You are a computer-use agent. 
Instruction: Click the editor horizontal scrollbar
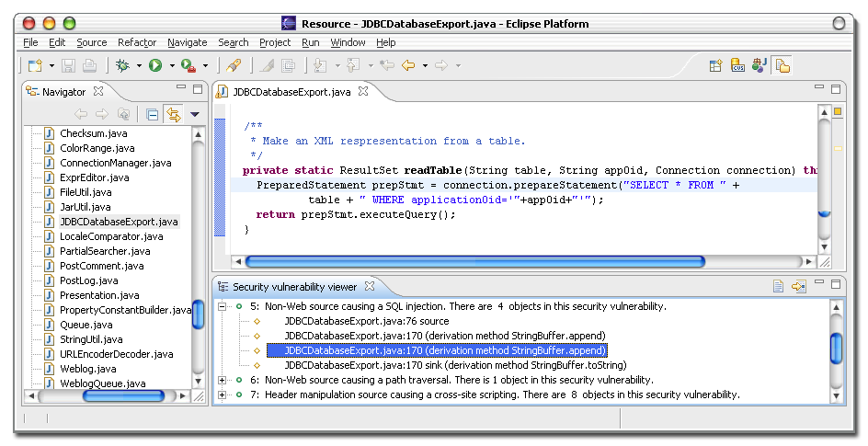(x=474, y=261)
